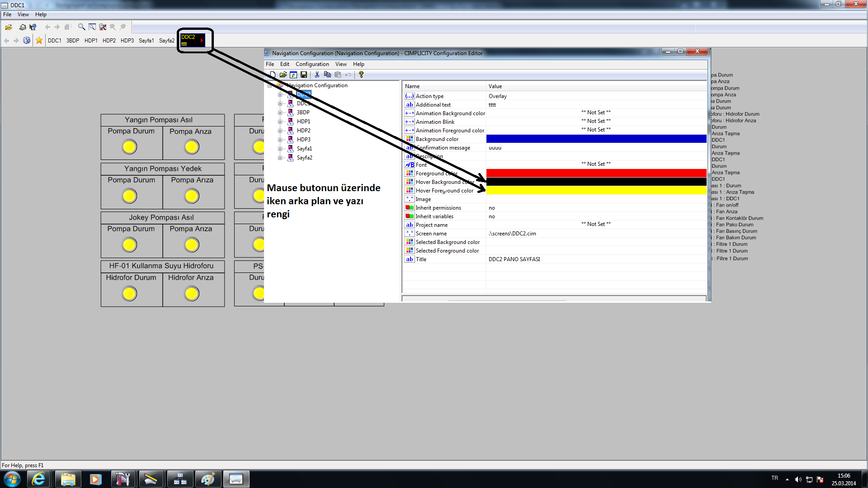Click the red Foreground color swatch
This screenshot has width=868, height=488.
coord(596,173)
